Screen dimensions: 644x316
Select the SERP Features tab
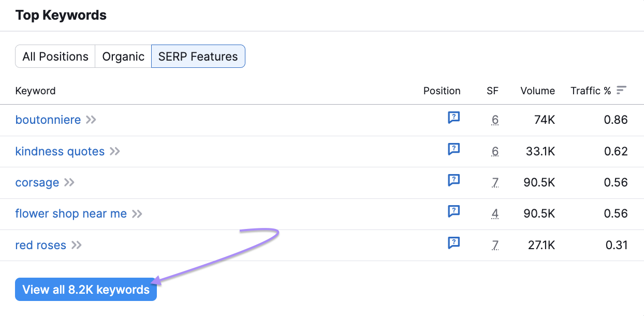tap(198, 56)
